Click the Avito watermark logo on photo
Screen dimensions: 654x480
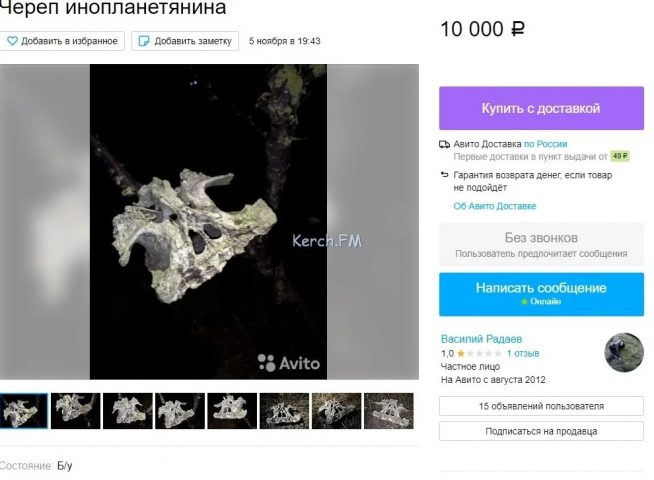[x=289, y=362]
